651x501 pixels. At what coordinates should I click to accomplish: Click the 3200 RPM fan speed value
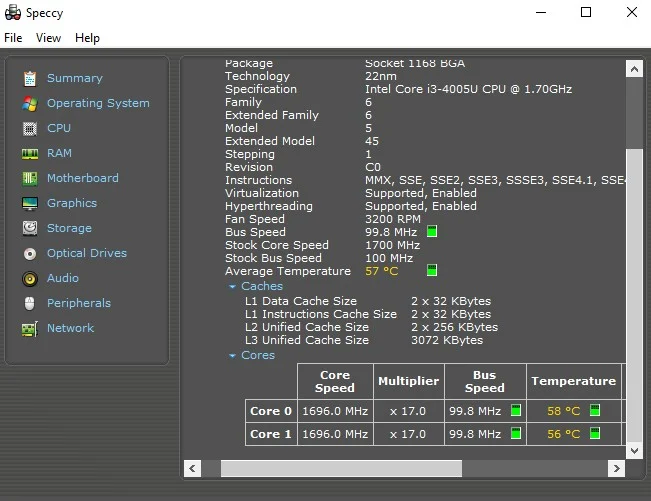[393, 219]
